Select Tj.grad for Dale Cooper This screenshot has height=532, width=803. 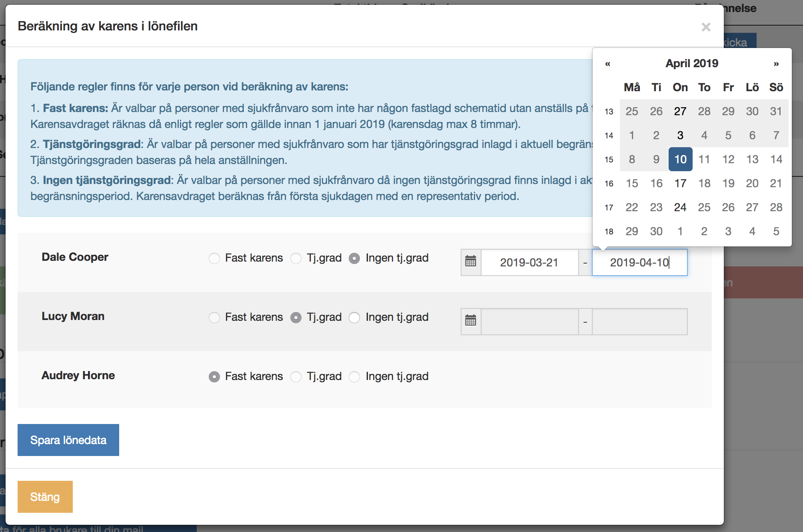296,258
